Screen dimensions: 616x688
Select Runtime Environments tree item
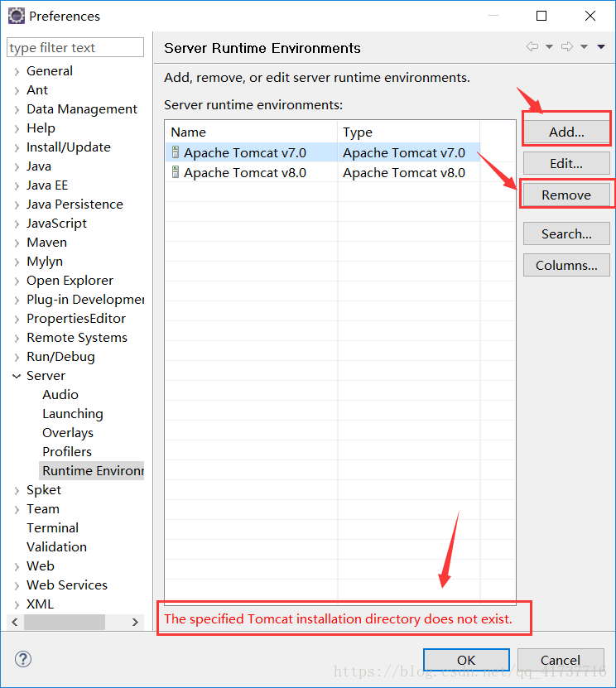click(x=92, y=471)
